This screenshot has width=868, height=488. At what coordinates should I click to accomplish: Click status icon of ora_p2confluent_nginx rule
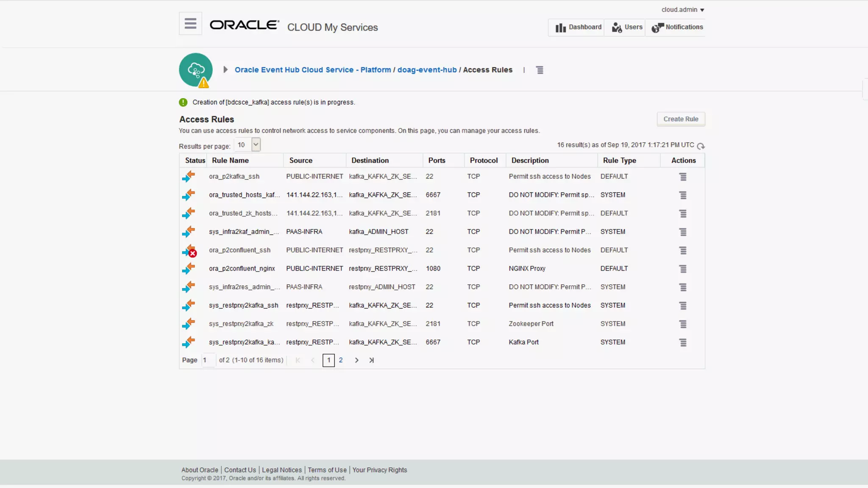[x=189, y=269]
